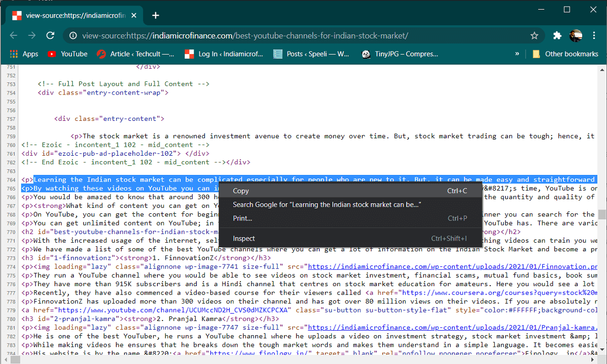Open the Apps bookmark shortcut
This screenshot has height=364, width=607.
point(24,54)
